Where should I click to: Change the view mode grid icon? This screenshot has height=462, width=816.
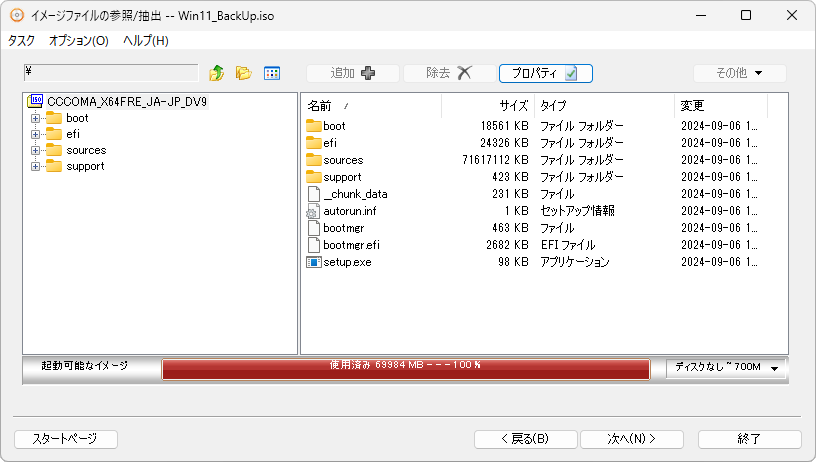[272, 73]
